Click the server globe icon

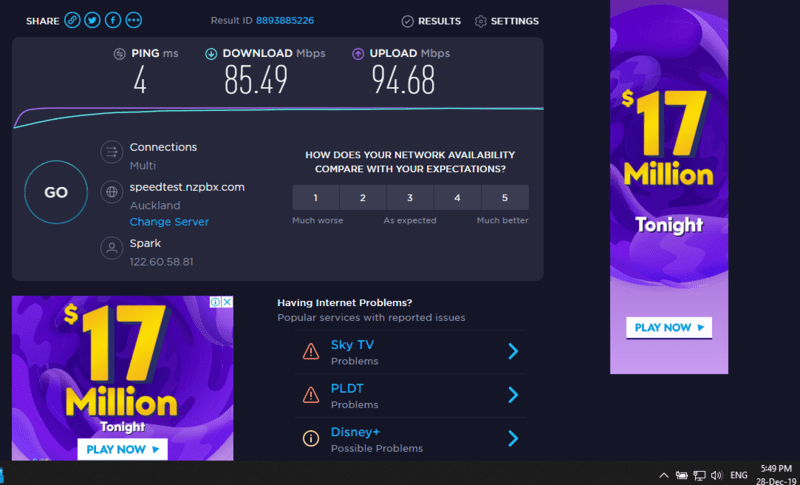(x=112, y=192)
